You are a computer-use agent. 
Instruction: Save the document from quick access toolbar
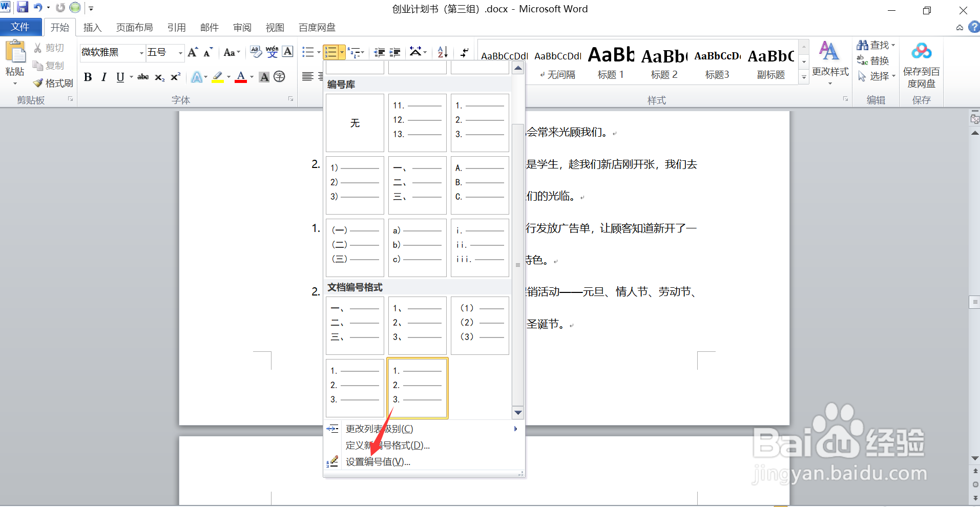[x=23, y=7]
